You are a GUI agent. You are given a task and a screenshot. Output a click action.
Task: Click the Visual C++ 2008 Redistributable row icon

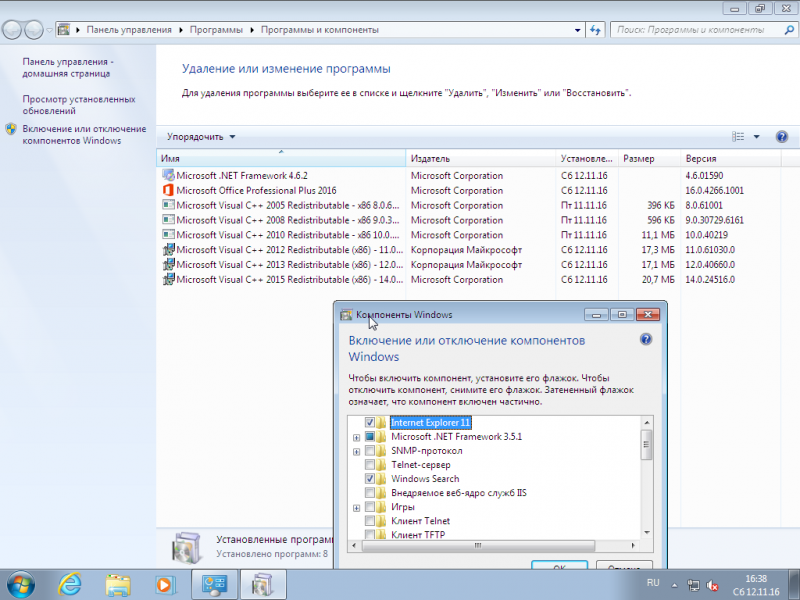(168, 219)
